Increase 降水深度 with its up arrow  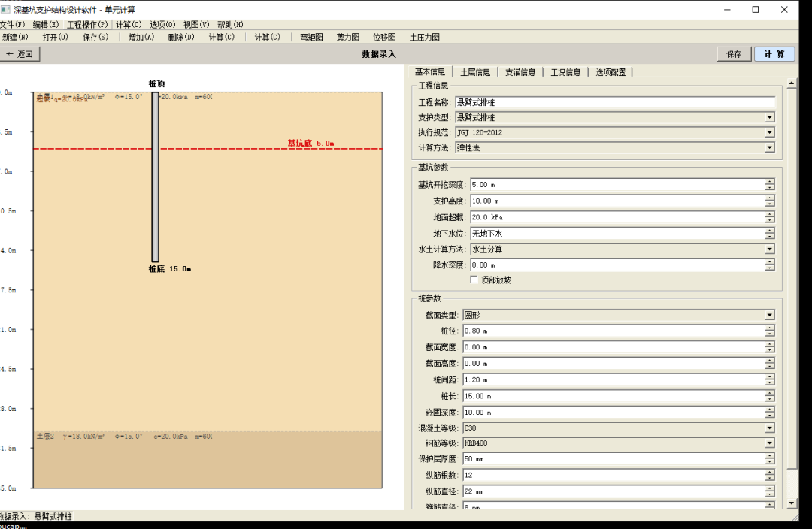[770, 262]
